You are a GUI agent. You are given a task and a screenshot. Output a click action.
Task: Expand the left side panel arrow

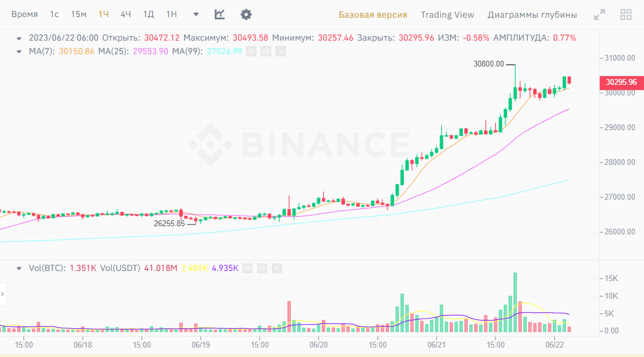(x=2, y=293)
